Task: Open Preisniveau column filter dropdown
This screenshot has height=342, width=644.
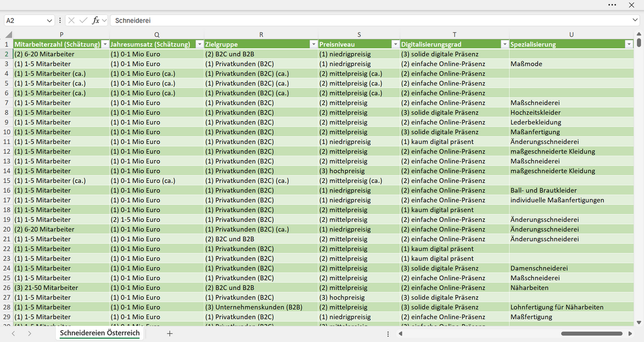Action: click(396, 44)
